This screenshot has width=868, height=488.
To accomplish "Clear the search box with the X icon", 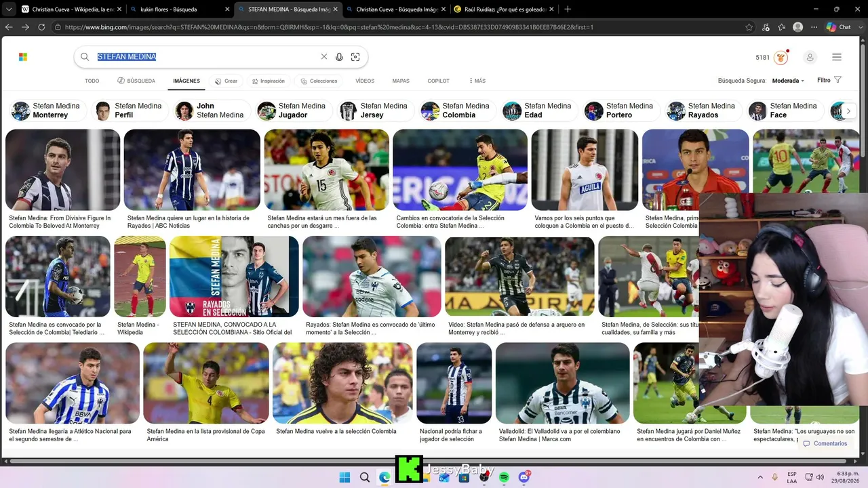I will [324, 57].
